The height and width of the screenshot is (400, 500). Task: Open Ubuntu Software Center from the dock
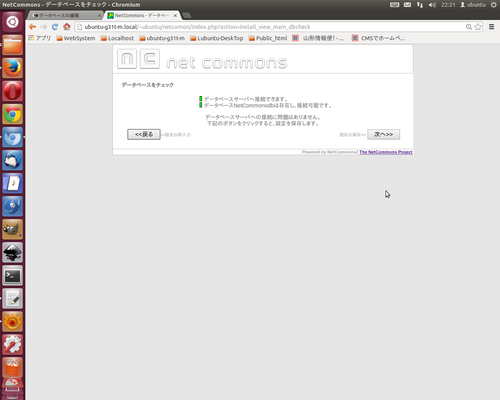pos(13,367)
